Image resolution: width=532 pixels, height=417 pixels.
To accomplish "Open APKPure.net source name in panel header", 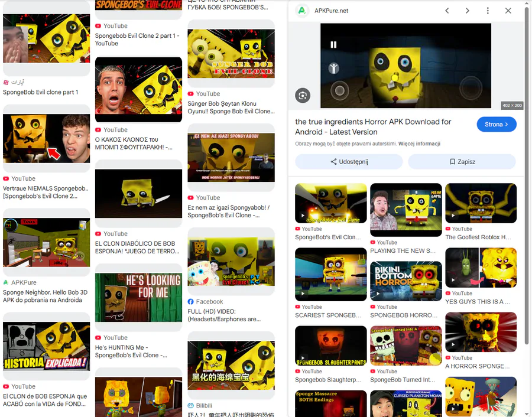I will (331, 11).
